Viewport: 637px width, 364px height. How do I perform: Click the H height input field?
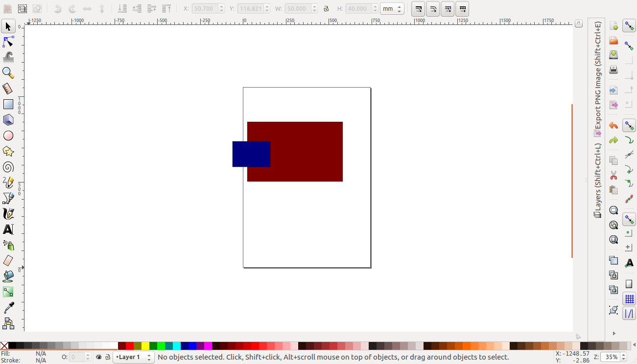click(x=358, y=9)
